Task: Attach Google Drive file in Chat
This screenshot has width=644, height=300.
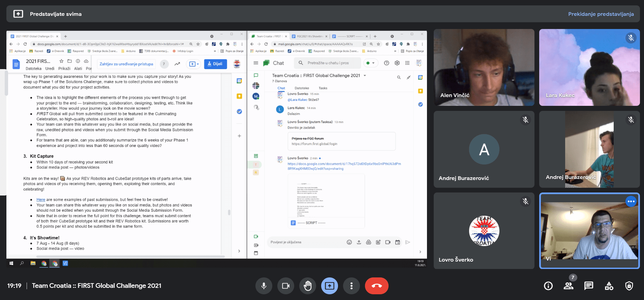Action: pyautogui.click(x=369, y=242)
